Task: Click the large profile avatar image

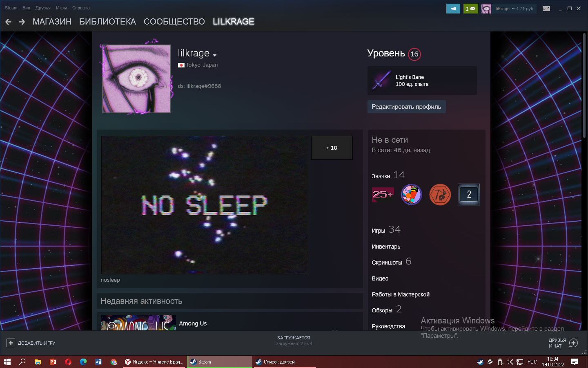Action: (136, 79)
